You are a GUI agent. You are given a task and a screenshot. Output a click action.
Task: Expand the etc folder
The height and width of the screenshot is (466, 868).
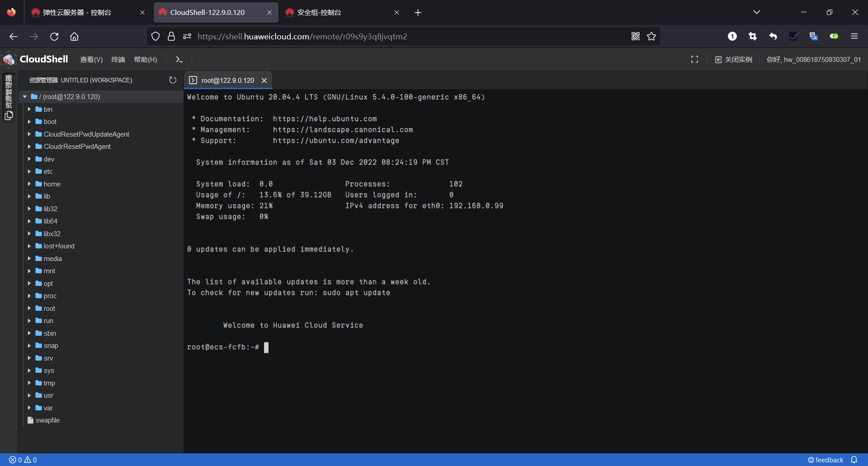coord(29,171)
